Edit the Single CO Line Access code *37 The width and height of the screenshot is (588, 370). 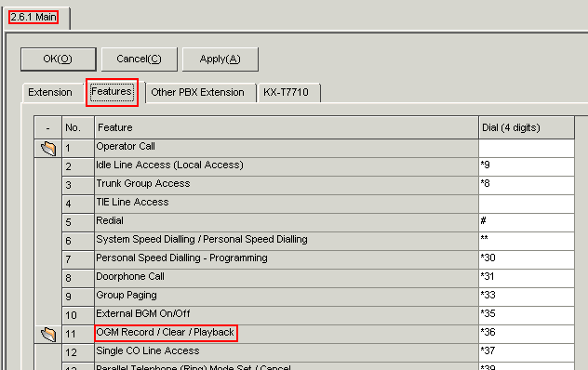[x=527, y=352]
